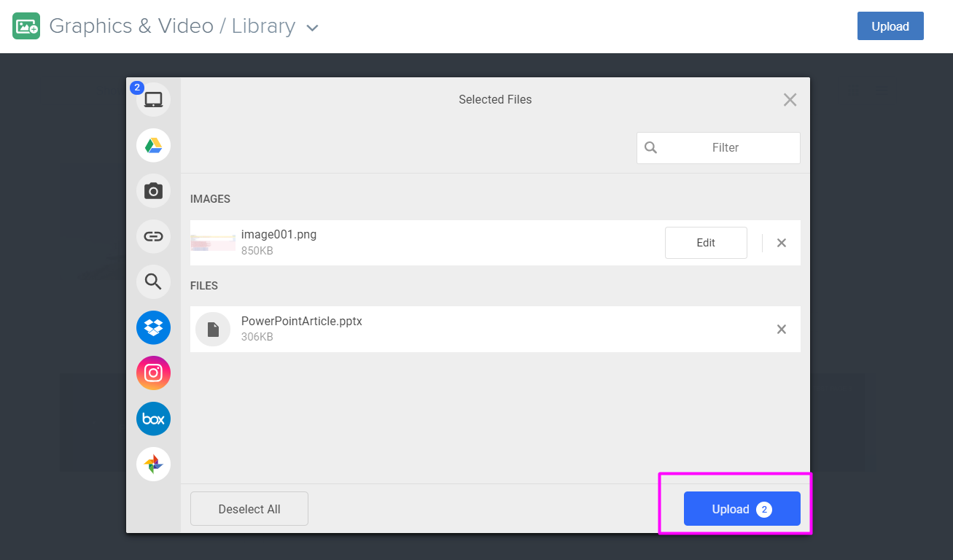Remove PowerPointArticle.pptx from the selection
Viewport: 953px width, 560px height.
point(781,329)
